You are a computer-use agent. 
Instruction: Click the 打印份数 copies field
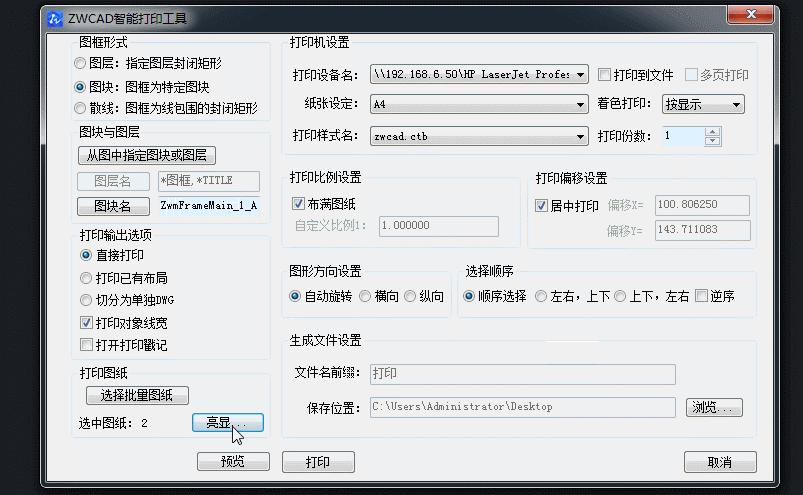point(683,136)
